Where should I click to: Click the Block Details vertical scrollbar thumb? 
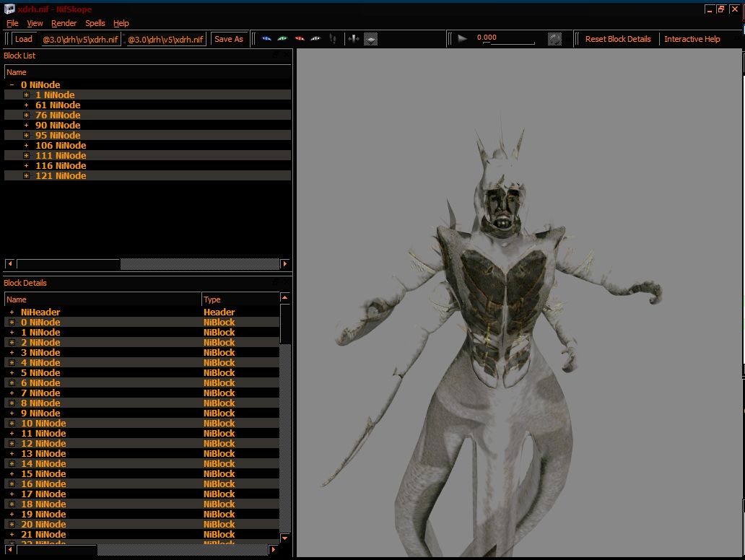point(284,323)
